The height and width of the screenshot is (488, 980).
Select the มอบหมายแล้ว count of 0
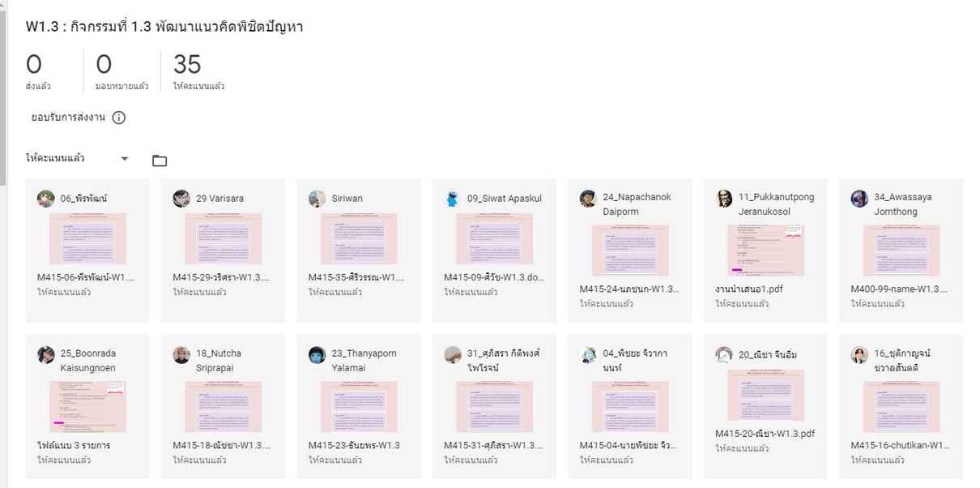(104, 65)
